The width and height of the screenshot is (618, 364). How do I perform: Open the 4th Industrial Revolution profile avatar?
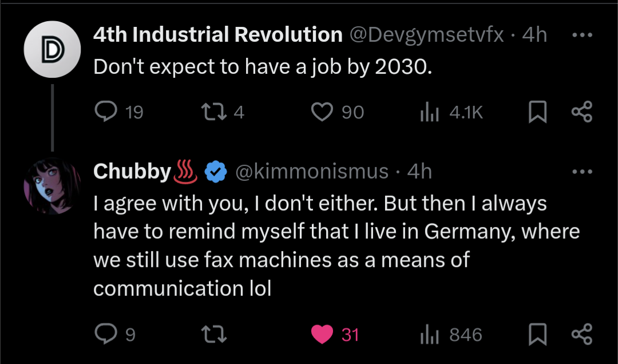[x=52, y=50]
